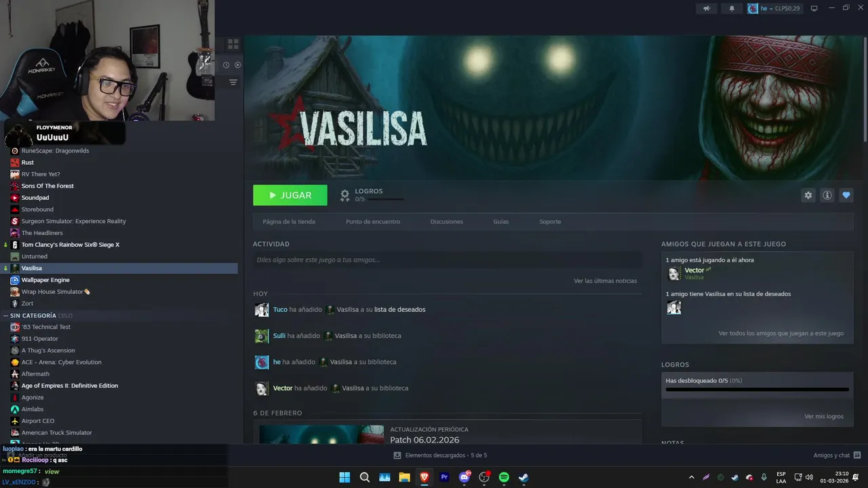Open Brave browser from the taskbar
Screen dimensions: 868x488
tap(425, 477)
